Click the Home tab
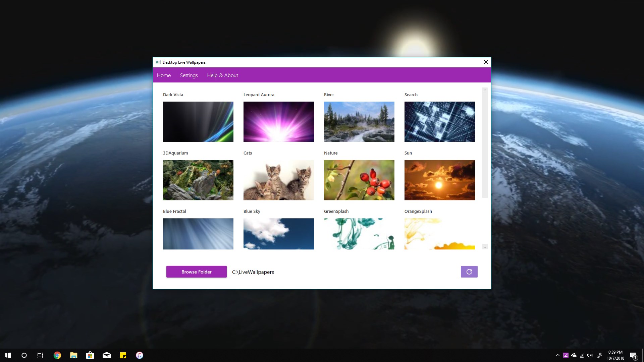The height and width of the screenshot is (362, 644). coord(164,75)
